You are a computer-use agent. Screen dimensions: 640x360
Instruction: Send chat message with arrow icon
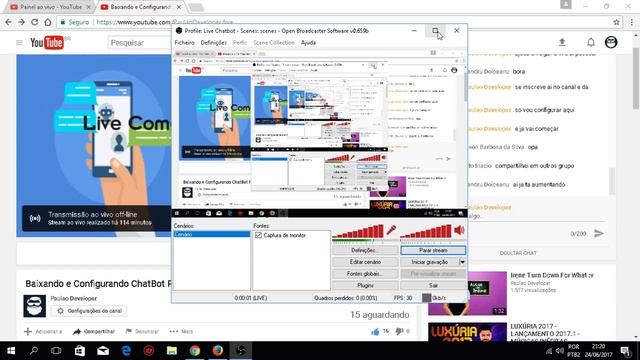(599, 233)
